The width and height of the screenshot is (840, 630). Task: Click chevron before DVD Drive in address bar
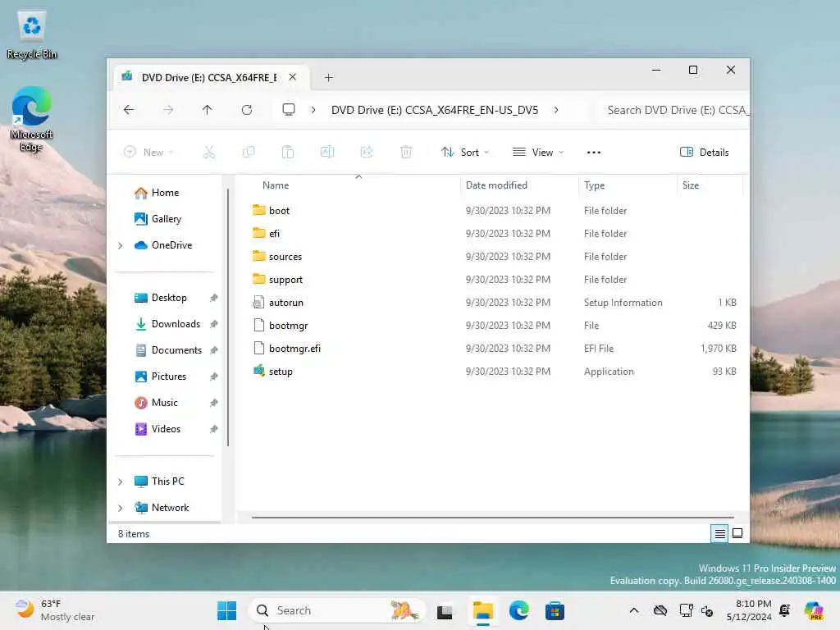point(313,110)
